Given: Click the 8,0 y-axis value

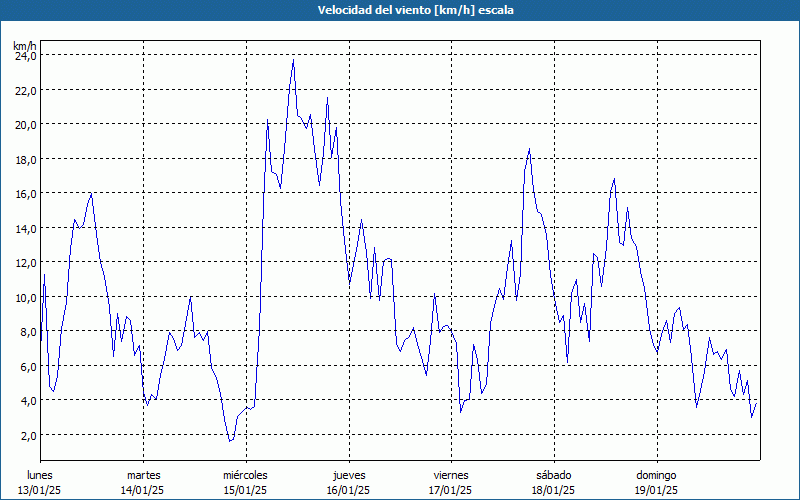Looking at the screenshot, I should [28, 332].
